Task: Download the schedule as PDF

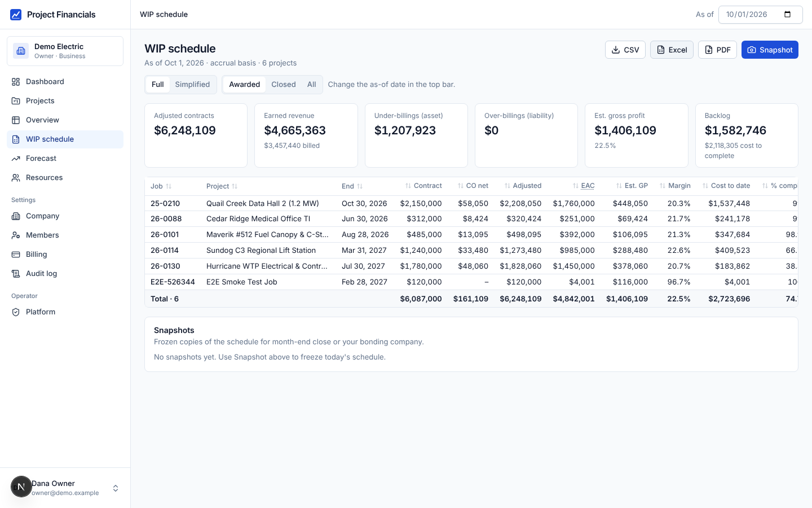Action: (717, 50)
